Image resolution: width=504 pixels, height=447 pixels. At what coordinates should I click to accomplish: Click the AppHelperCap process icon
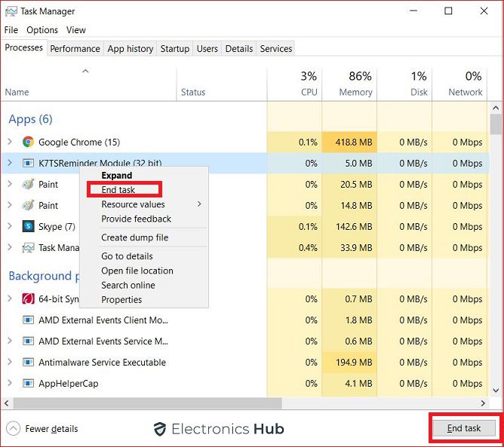point(28,384)
